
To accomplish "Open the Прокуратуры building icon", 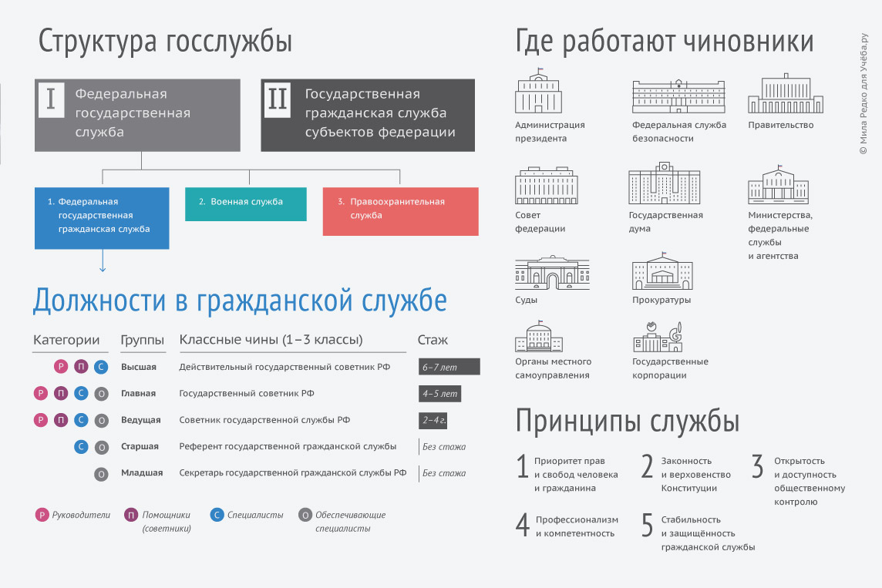I will point(664,270).
